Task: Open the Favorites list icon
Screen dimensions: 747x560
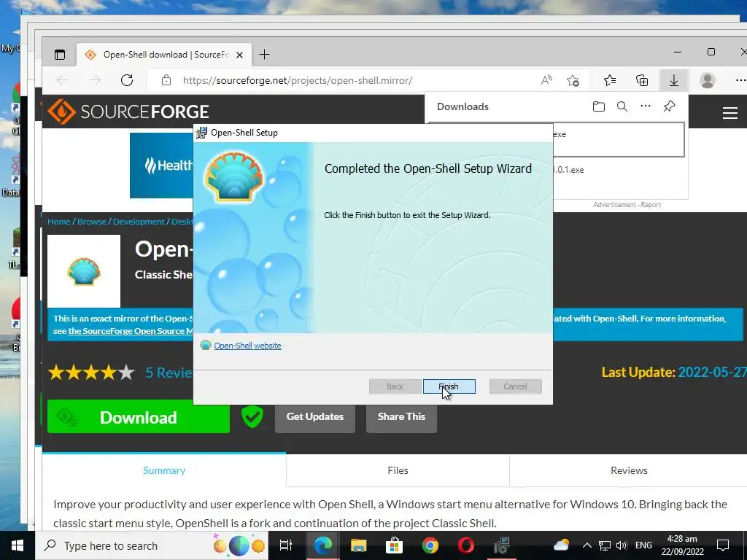Action: [609, 80]
